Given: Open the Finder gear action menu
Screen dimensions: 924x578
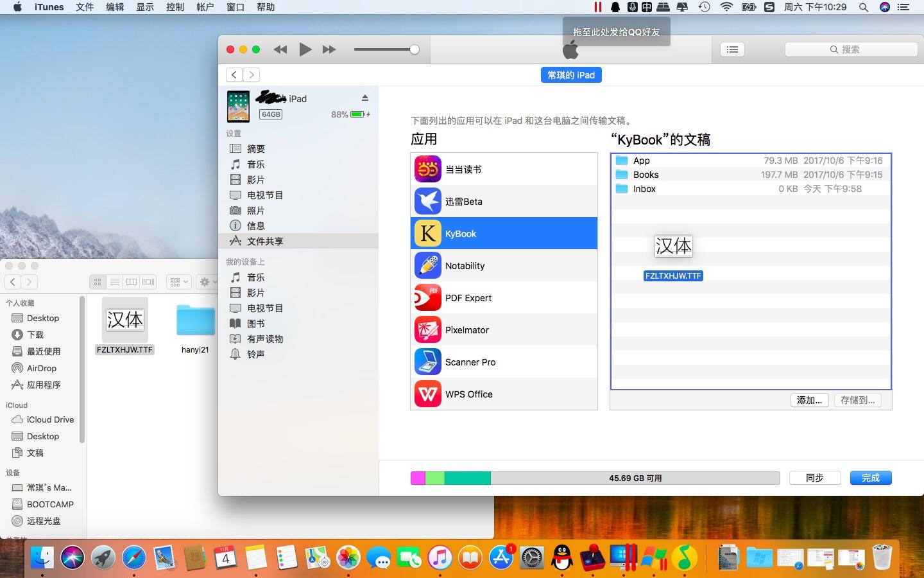Looking at the screenshot, I should pyautogui.click(x=207, y=282).
